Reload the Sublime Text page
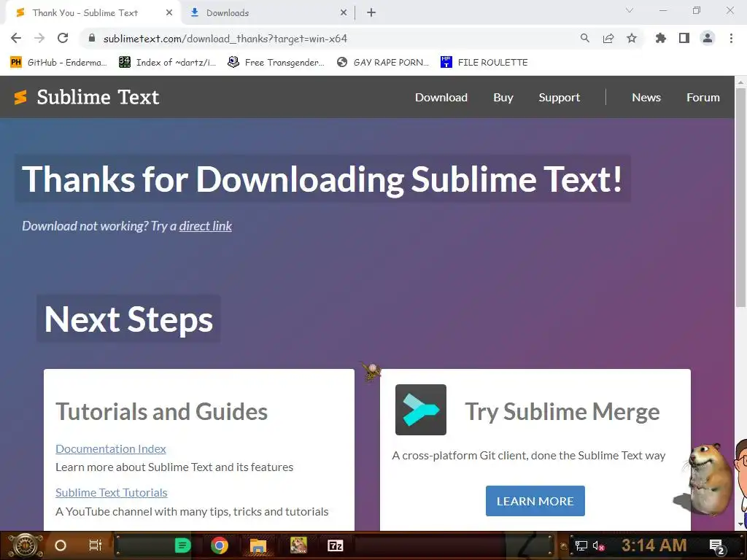Viewport: 747px width, 560px height. click(x=63, y=38)
